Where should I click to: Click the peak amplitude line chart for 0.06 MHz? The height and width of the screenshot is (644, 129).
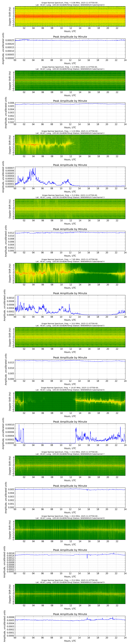point(70,49)
